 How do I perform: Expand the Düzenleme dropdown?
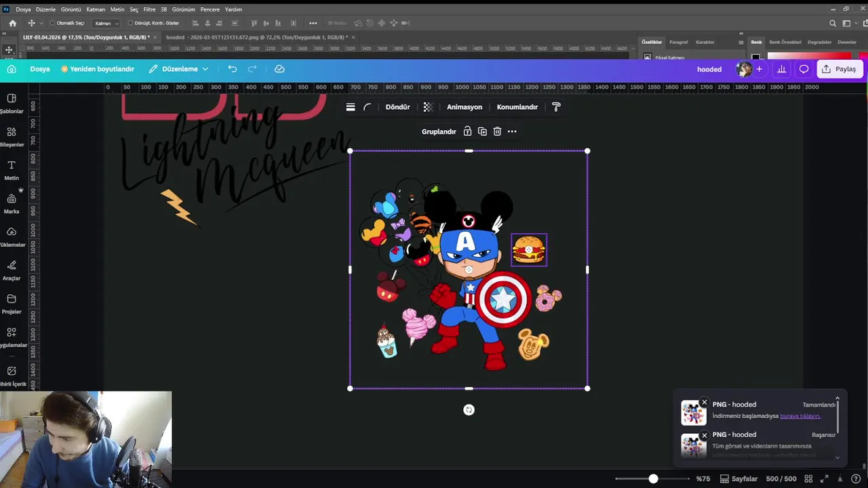click(x=179, y=69)
